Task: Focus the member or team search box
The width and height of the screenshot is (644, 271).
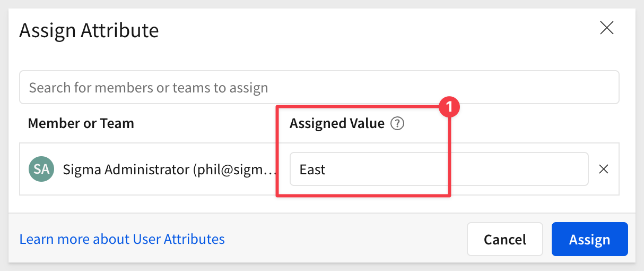Action: [319, 87]
